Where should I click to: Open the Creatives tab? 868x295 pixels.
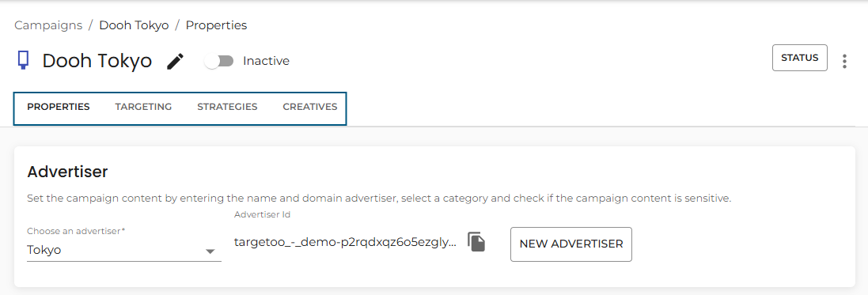tap(309, 107)
